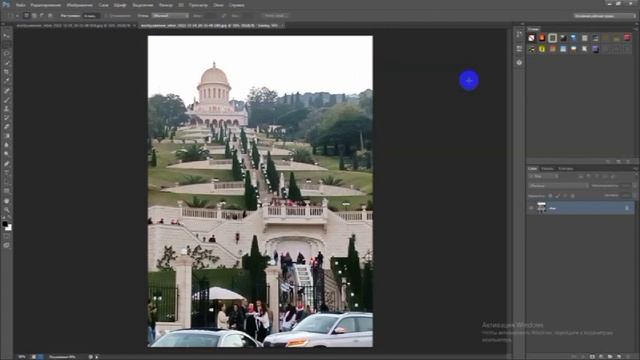Open the Файл menu
Image resolution: width=640 pixels, height=360 pixels.
tap(20, 5)
